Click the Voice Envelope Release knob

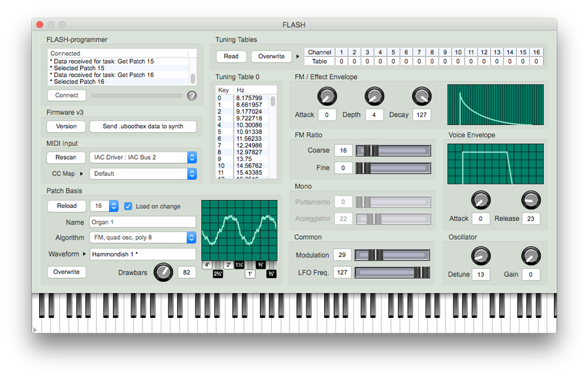(x=531, y=200)
